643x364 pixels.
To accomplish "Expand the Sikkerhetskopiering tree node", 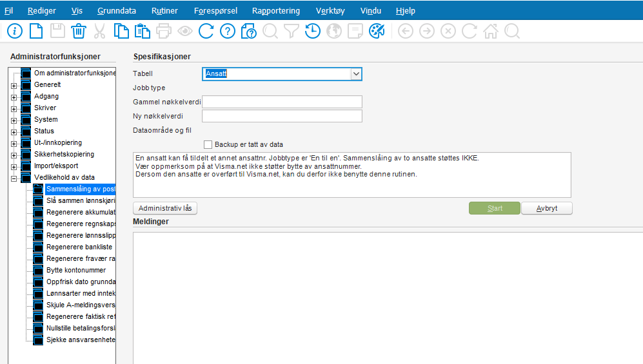I will click(x=14, y=155).
